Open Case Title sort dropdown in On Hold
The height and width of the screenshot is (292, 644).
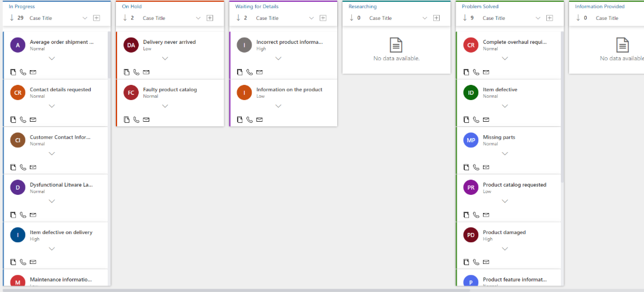[x=198, y=18]
